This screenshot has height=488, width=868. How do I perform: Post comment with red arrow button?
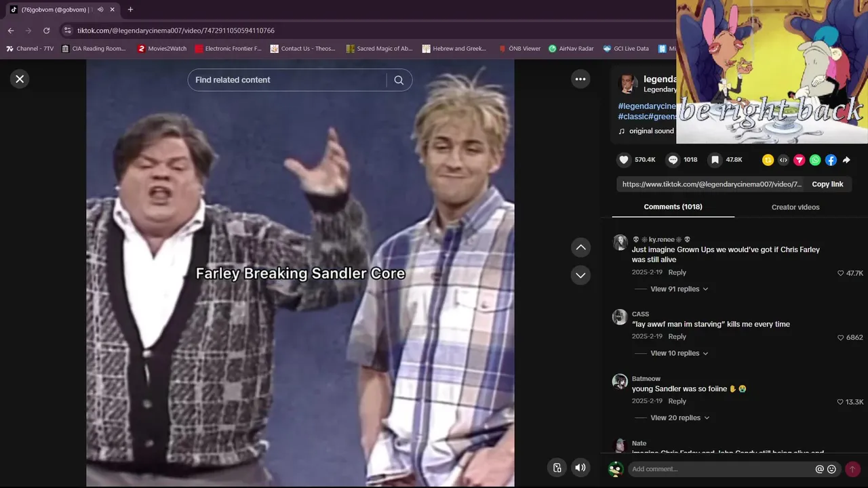pyautogui.click(x=852, y=469)
